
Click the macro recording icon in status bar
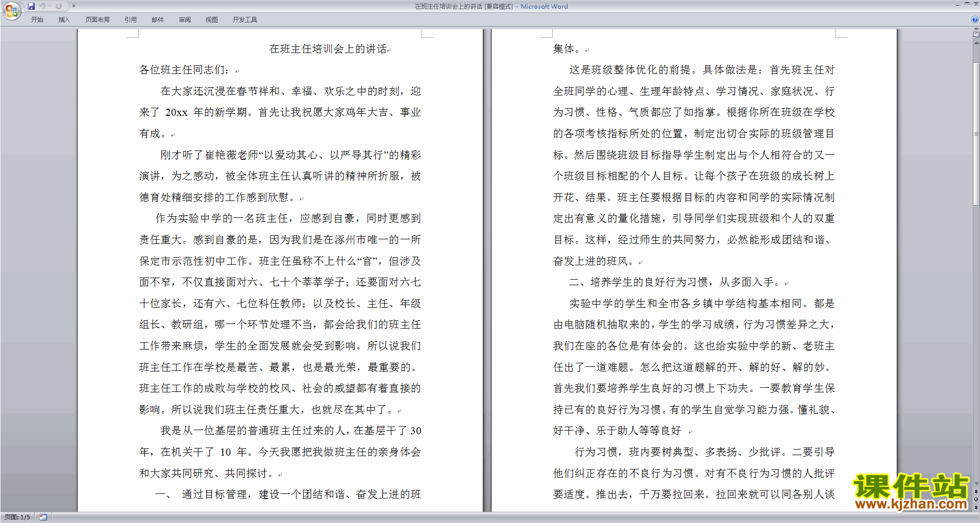[x=43, y=517]
